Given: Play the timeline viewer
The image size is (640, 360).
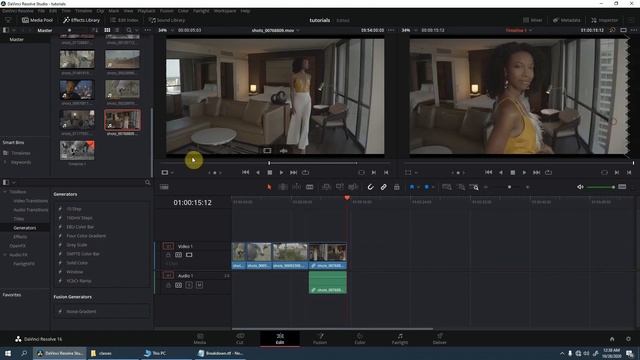Looking at the screenshot, I should pos(524,173).
